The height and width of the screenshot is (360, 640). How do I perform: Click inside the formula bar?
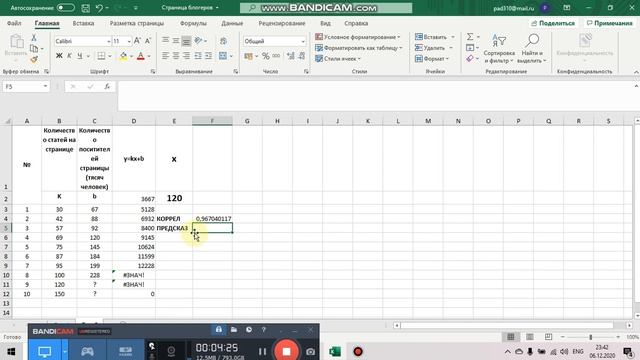pyautogui.click(x=376, y=96)
